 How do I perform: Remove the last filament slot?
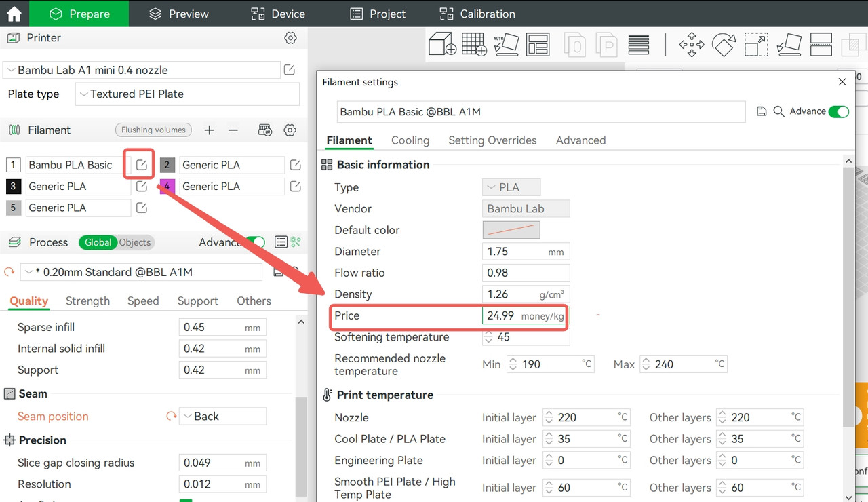pos(233,130)
